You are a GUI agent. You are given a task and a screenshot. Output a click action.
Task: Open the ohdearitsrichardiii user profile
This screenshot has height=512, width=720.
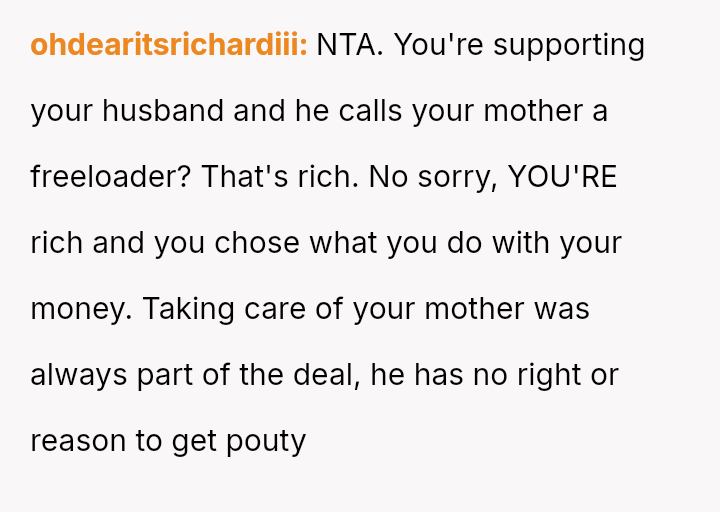168,45
